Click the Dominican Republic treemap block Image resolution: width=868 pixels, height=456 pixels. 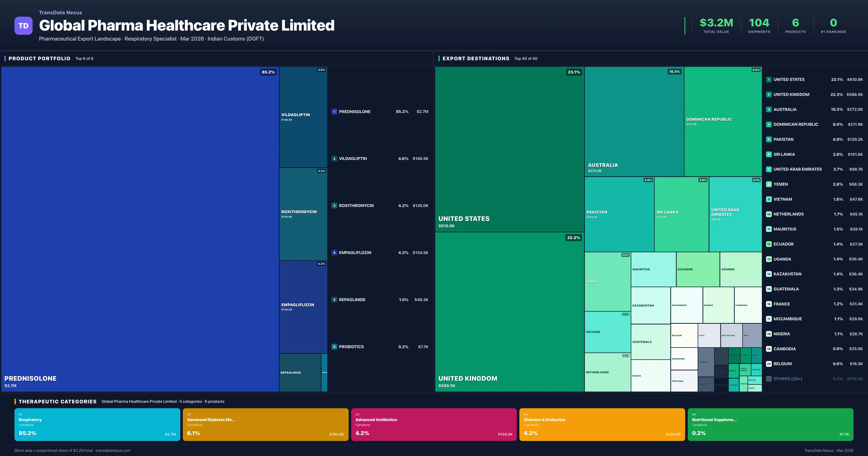click(723, 121)
